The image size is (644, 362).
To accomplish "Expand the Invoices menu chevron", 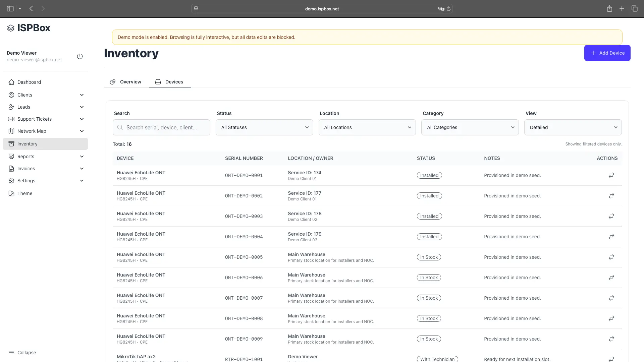I will tap(82, 169).
